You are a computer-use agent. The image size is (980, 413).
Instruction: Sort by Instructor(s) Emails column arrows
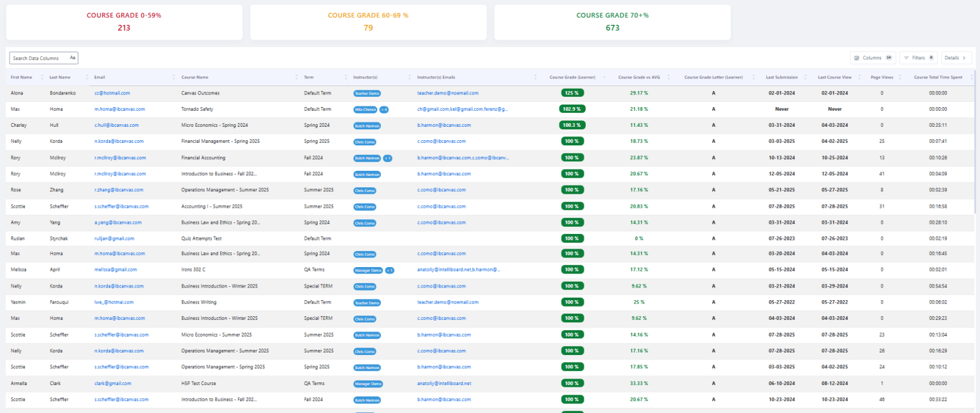coord(535,77)
